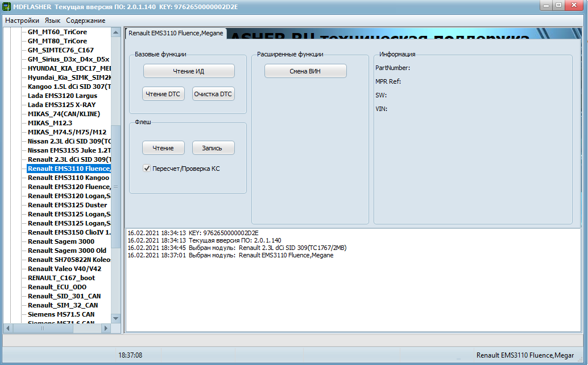Toggle the Пересчет/Проверка КС checkbox
This screenshot has height=365, width=588.
[x=147, y=169]
